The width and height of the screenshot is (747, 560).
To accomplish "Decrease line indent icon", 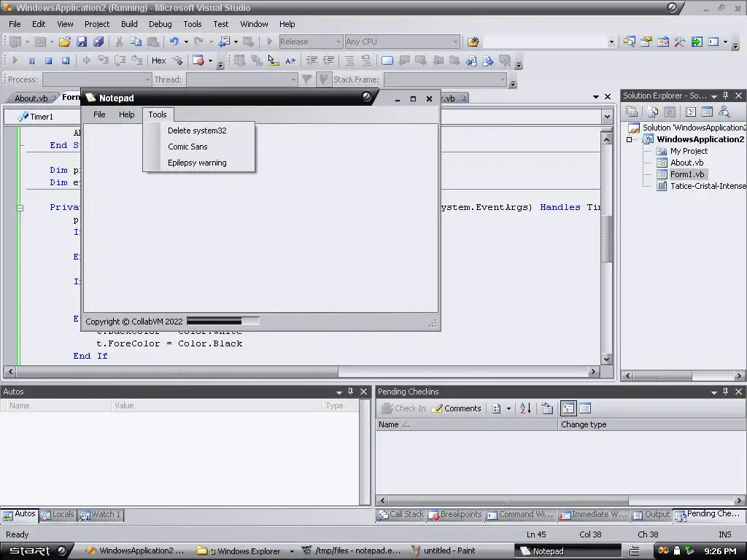I will (311, 61).
